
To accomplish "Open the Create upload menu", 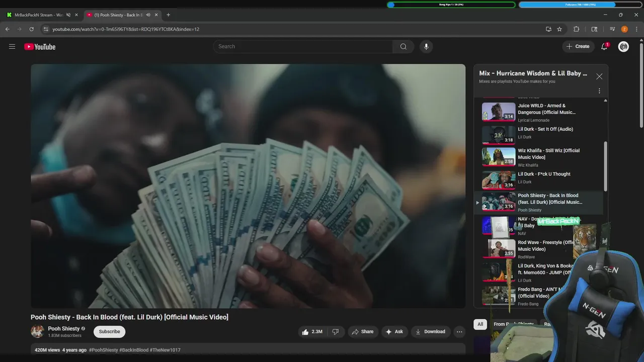I will (x=578, y=46).
